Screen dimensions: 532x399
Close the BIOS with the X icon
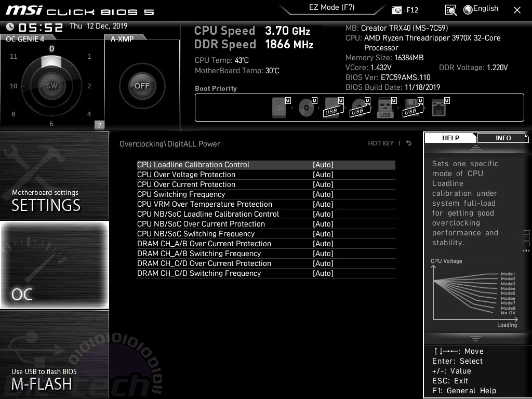point(517,10)
